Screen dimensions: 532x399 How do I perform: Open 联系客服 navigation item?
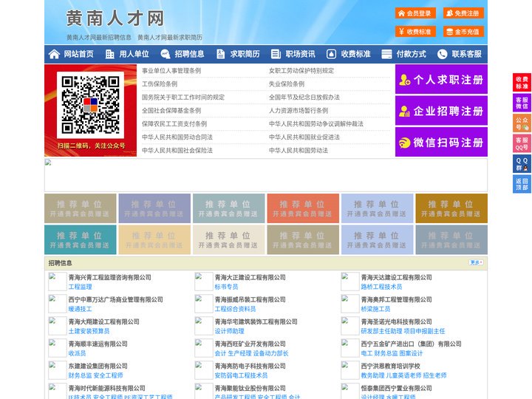[x=466, y=54]
